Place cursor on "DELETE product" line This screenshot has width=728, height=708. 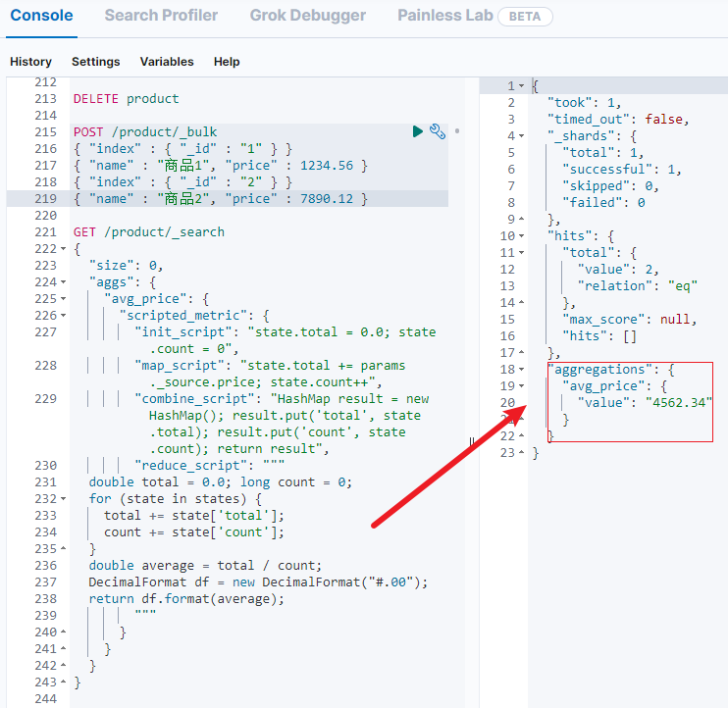(126, 99)
